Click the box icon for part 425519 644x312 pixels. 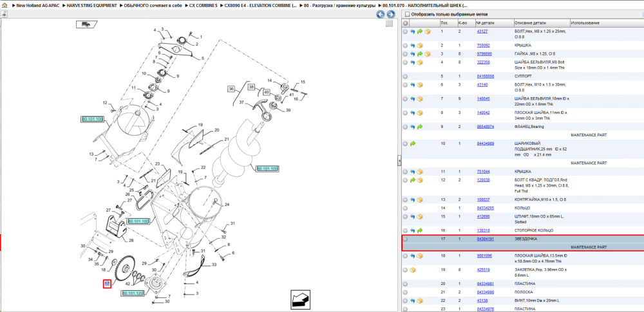pos(413,270)
